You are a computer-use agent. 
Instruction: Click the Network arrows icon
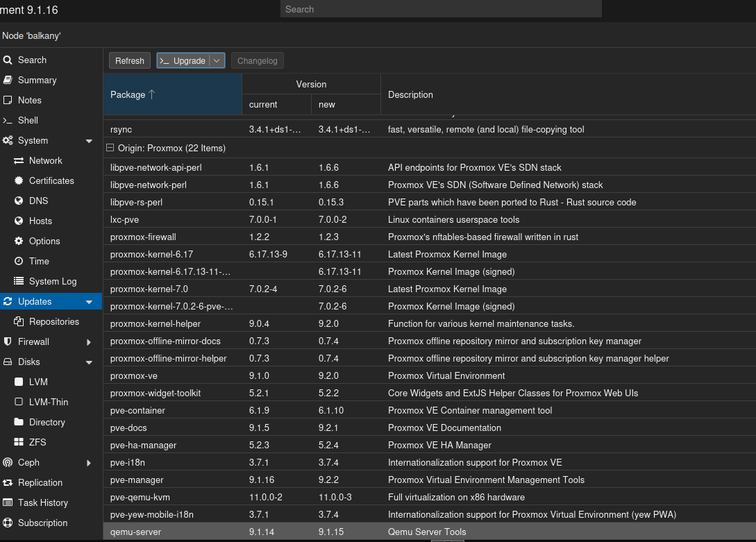[19, 160]
